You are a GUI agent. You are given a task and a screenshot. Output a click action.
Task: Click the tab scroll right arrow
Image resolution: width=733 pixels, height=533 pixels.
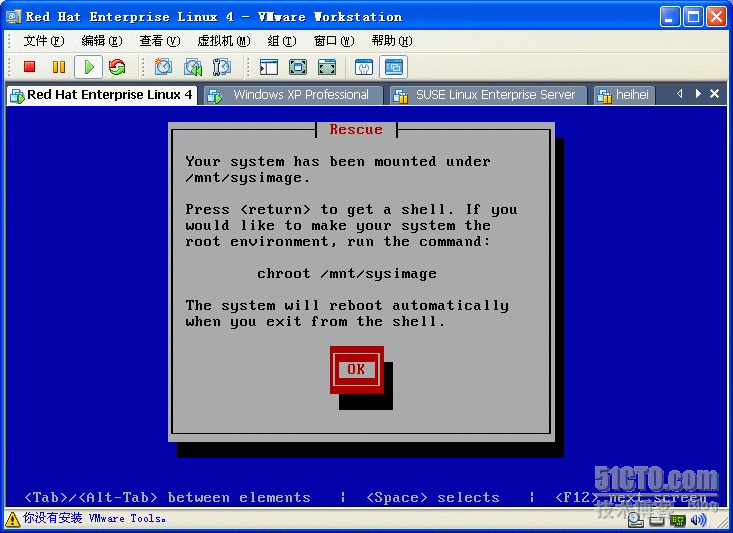698,94
